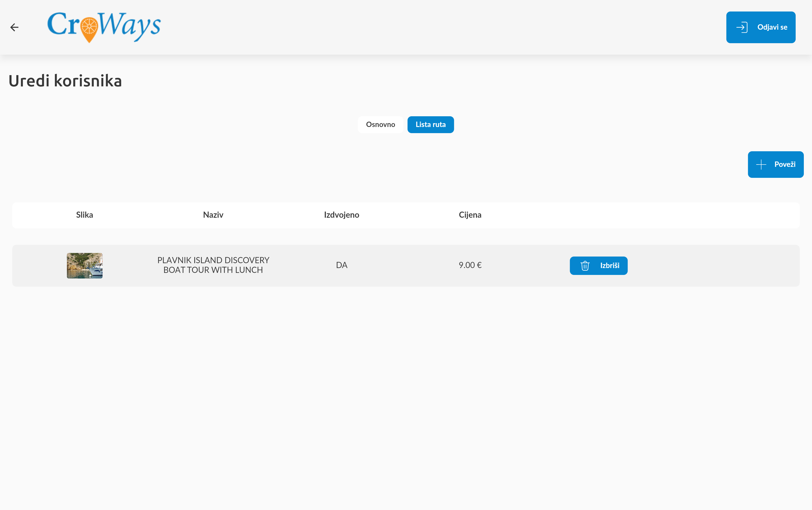Click the Uredi korisnika page heading

(65, 81)
